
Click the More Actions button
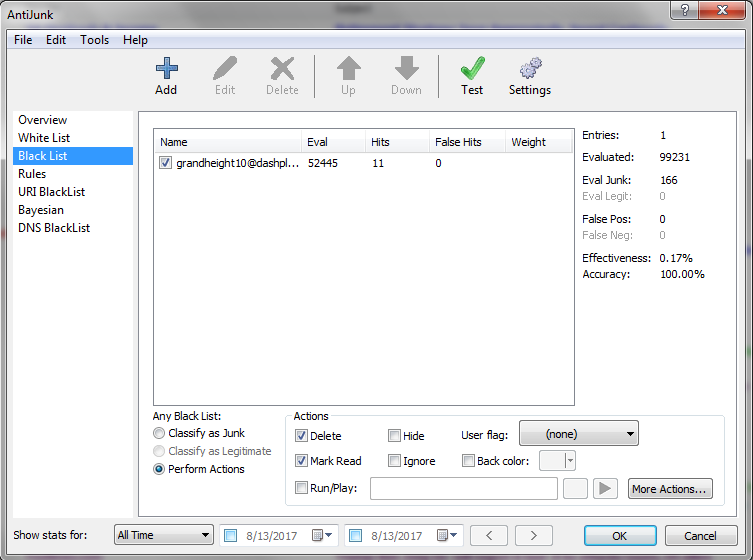click(670, 489)
